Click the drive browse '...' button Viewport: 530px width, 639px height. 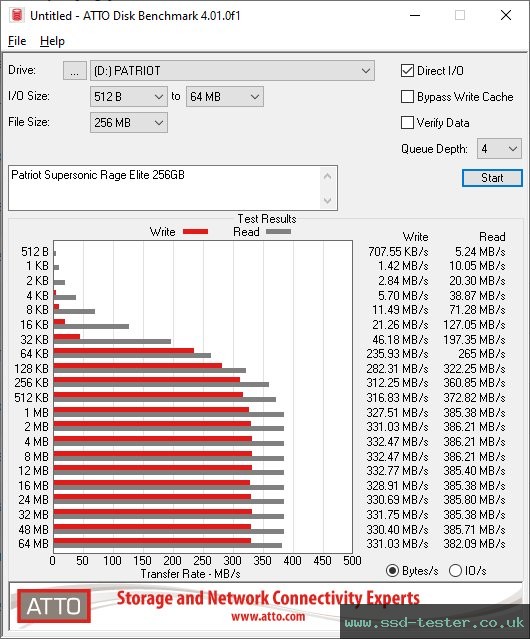[x=75, y=71]
